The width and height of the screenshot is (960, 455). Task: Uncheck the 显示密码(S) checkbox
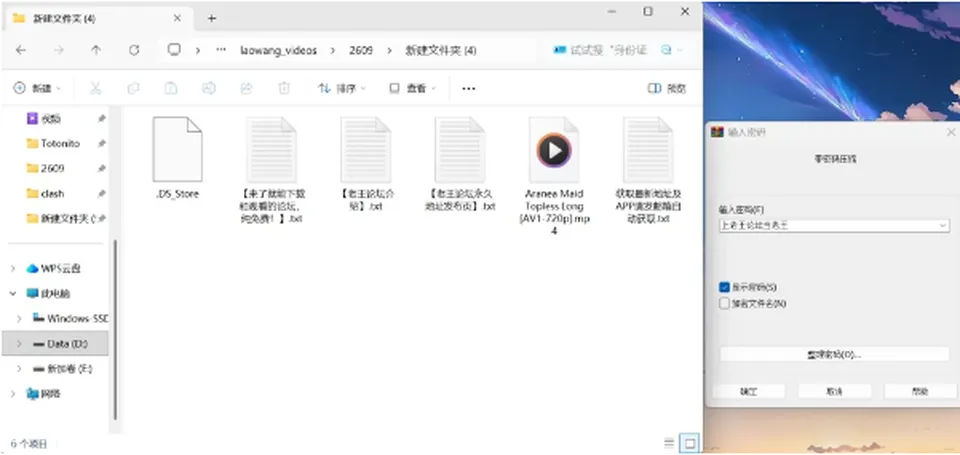coord(725,287)
